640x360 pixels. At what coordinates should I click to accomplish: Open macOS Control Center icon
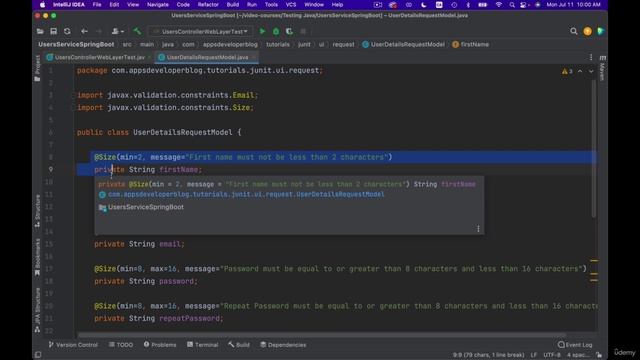[x=524, y=5]
